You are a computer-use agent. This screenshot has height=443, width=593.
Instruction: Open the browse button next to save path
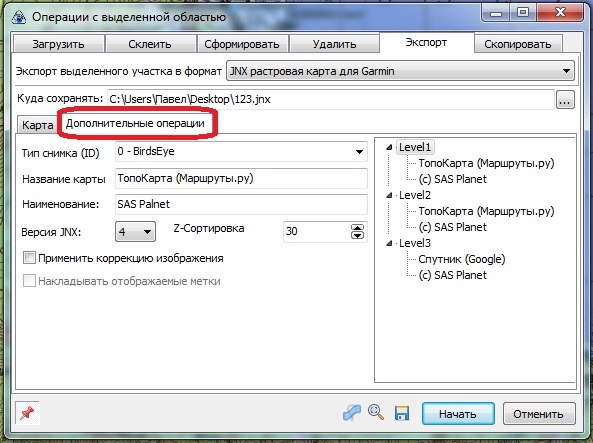565,100
